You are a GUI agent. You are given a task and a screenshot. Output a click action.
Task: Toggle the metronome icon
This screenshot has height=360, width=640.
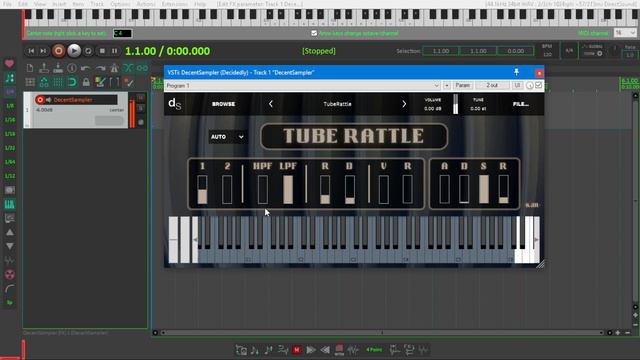pos(114,68)
